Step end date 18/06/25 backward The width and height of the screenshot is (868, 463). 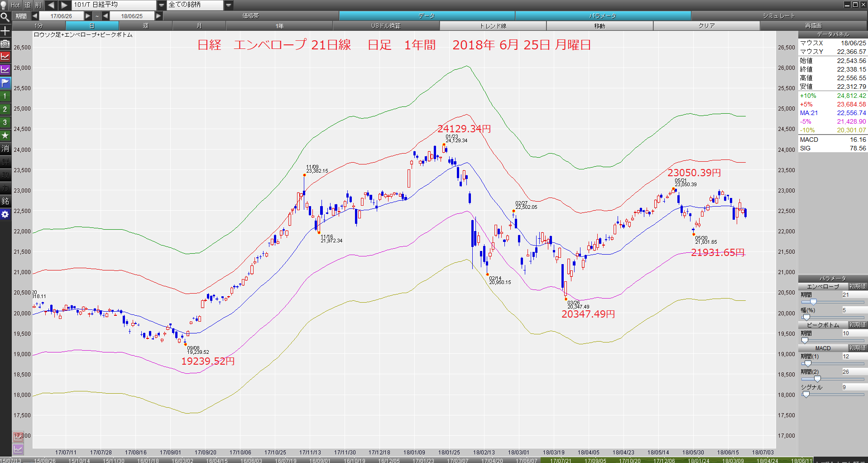[106, 16]
